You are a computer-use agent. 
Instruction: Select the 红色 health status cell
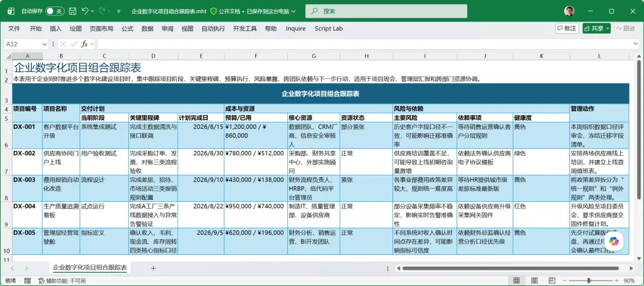pyautogui.click(x=541, y=215)
